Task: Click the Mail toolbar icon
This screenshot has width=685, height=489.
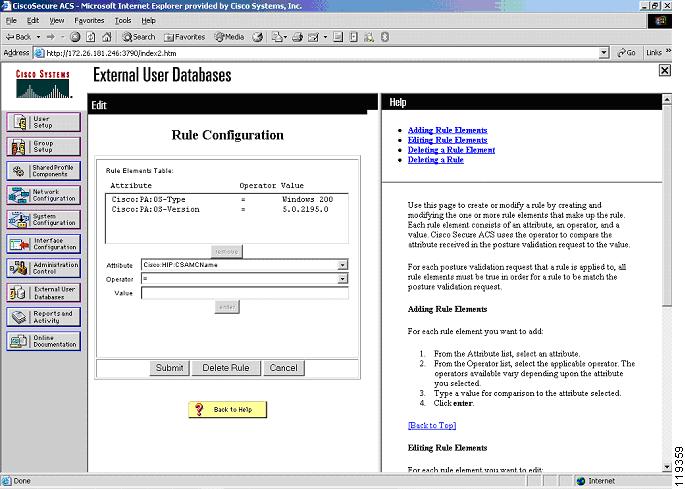Action: tap(277, 37)
